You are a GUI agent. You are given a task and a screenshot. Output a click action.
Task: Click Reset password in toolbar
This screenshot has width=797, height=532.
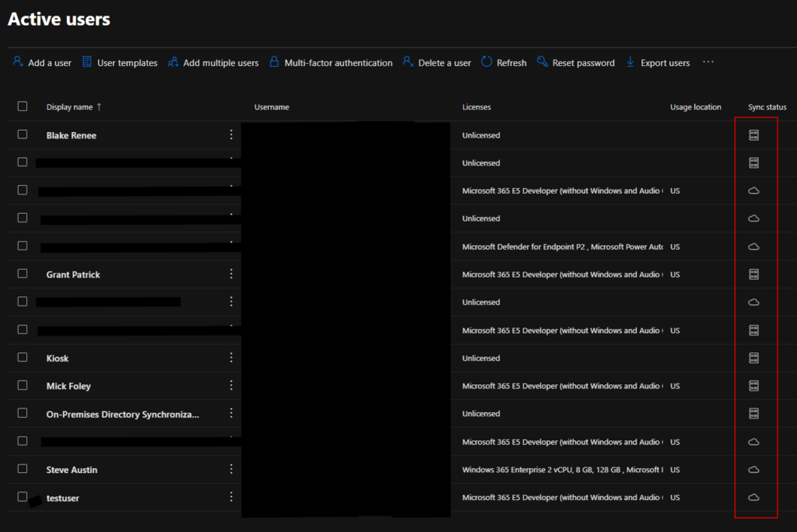pyautogui.click(x=576, y=63)
